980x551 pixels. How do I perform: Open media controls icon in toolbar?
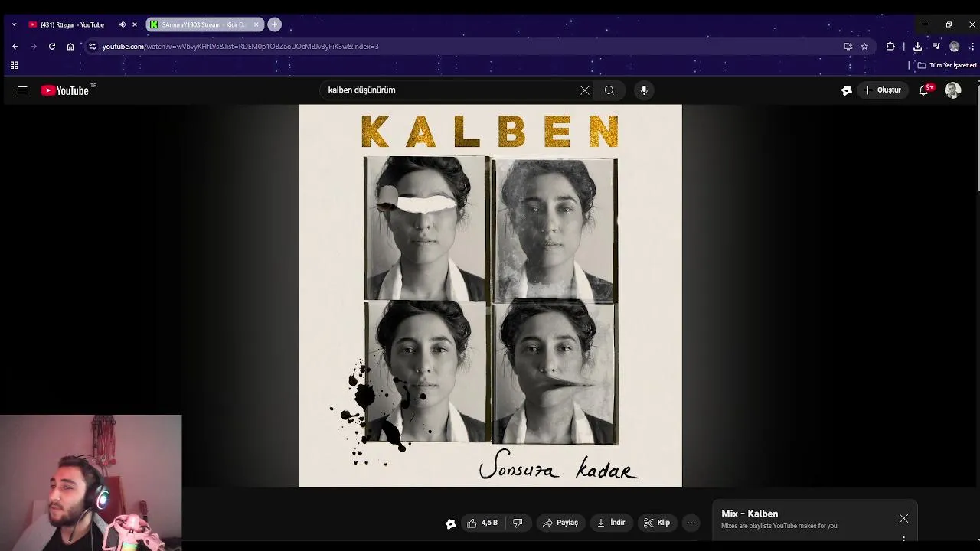tap(936, 47)
